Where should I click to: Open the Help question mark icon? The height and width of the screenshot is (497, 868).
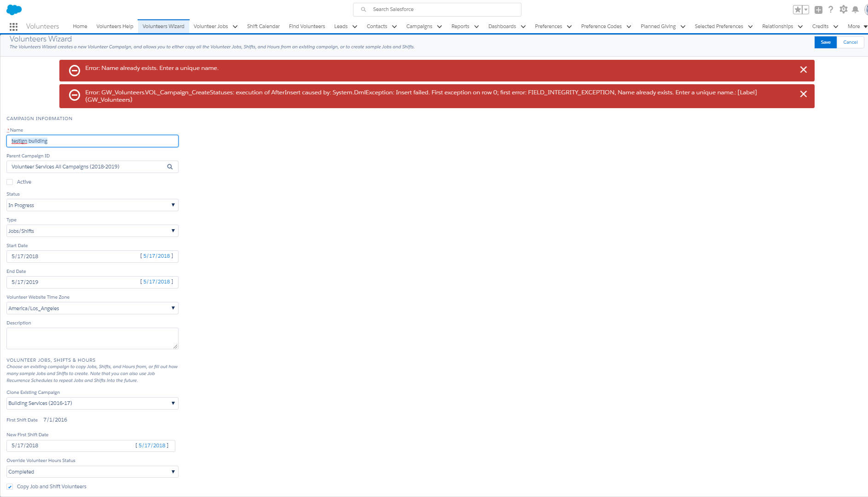click(831, 10)
